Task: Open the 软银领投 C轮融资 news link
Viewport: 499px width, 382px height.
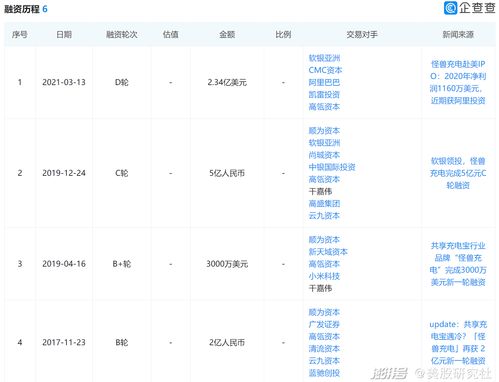Action: pyautogui.click(x=458, y=173)
